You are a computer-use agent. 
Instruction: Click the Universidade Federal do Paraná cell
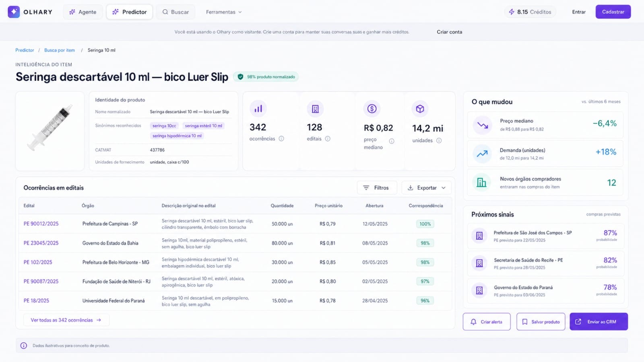(114, 301)
